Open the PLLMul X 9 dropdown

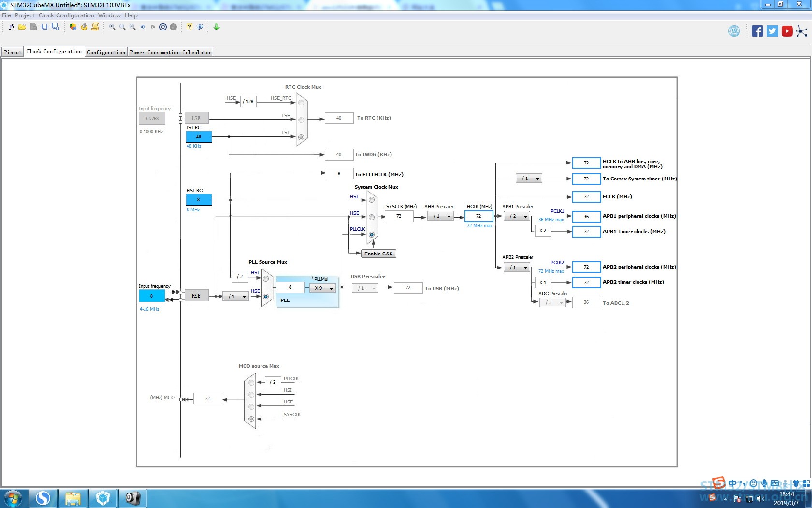[322, 288]
